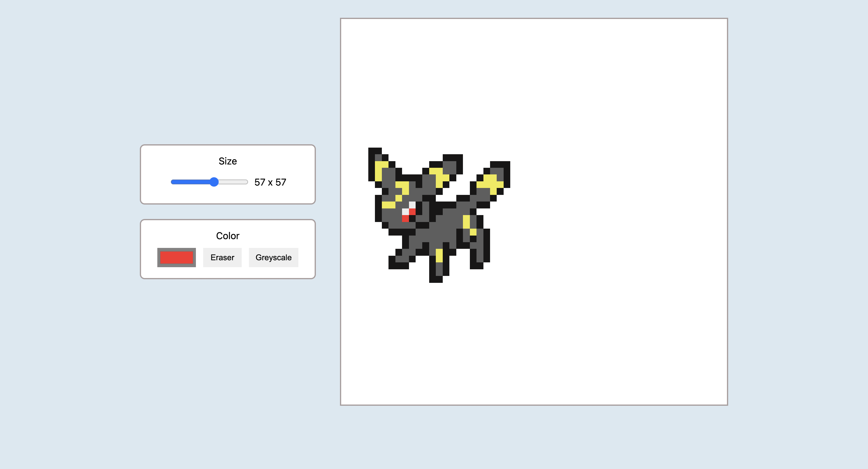Viewport: 868px width, 469px height.
Task: Click the yellow stripe on the front leg
Action: [x=439, y=255]
